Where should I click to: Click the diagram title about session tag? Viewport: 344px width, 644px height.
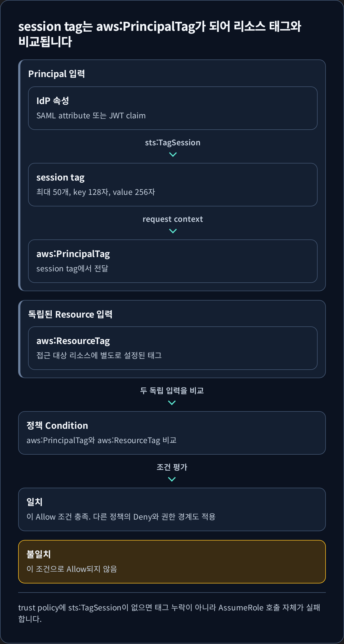(x=160, y=34)
